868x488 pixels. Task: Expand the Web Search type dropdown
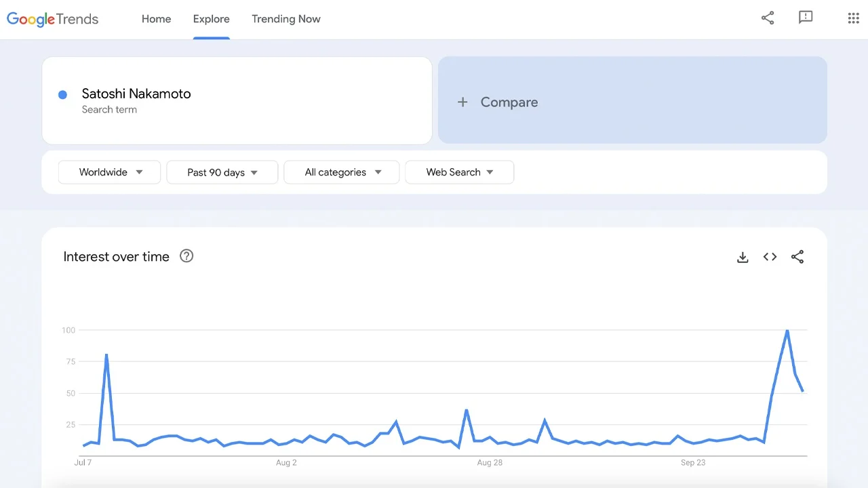pos(459,172)
